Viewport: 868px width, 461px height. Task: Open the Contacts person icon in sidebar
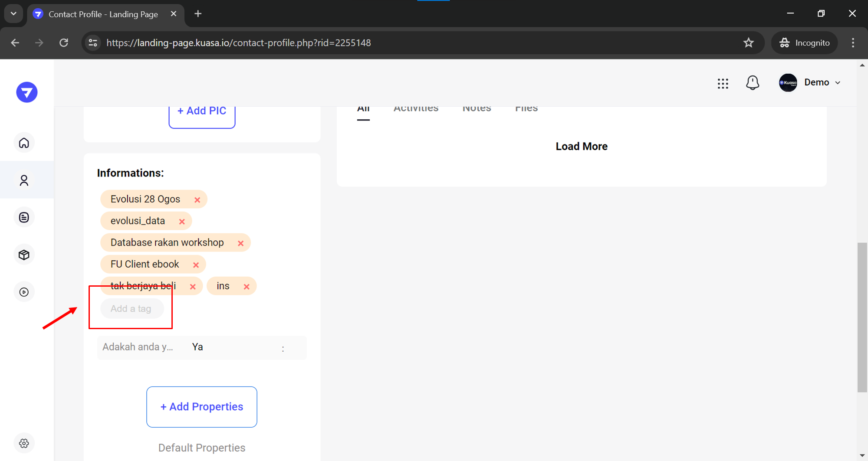pos(24,180)
